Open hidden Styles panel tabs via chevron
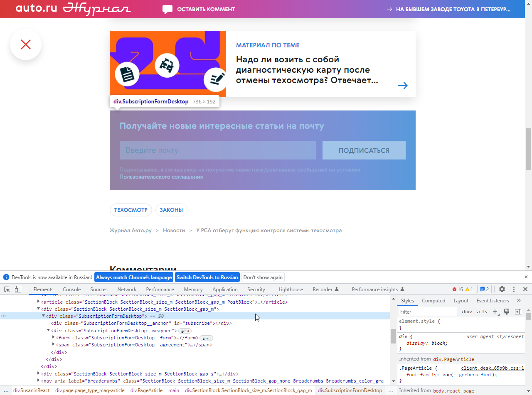This screenshot has height=395, width=532. 518,300
